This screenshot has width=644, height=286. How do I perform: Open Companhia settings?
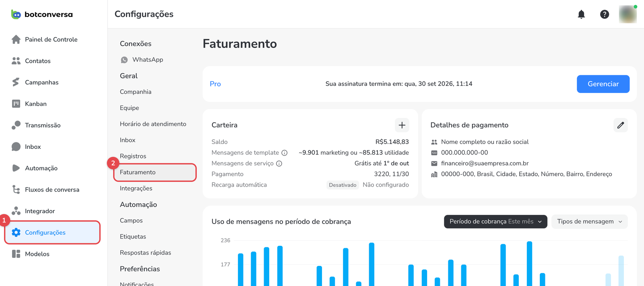[136, 92]
